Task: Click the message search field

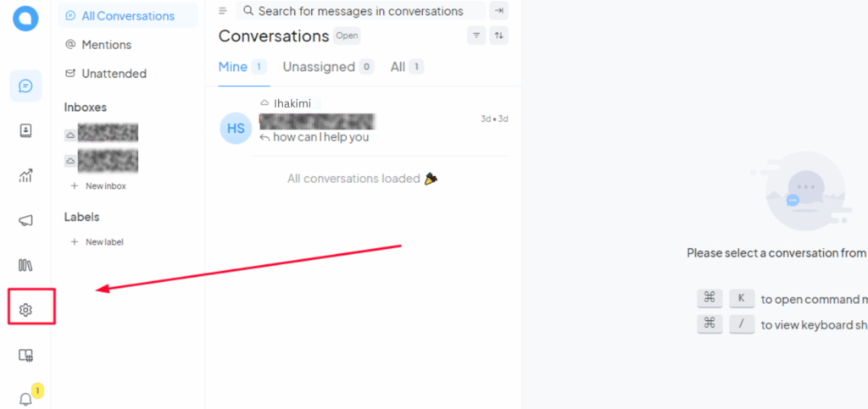Action: coord(360,11)
